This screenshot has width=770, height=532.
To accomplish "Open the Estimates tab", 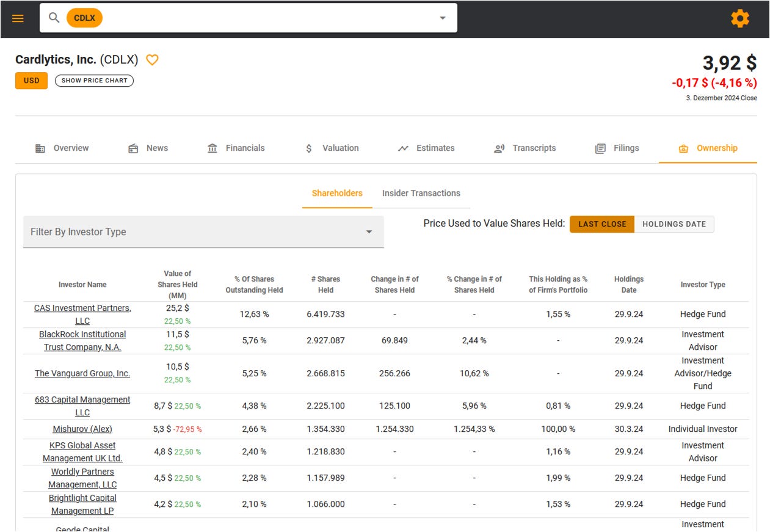I will [x=426, y=148].
